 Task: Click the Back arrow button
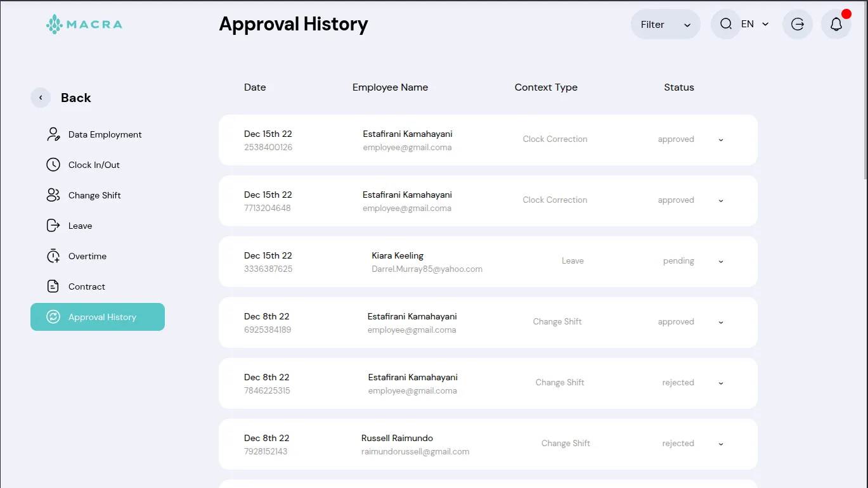tap(41, 98)
